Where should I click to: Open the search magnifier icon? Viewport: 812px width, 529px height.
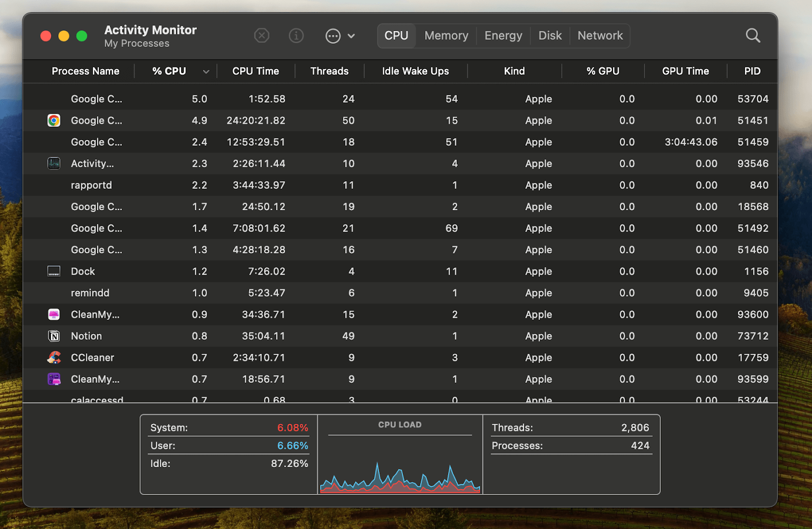tap(753, 36)
